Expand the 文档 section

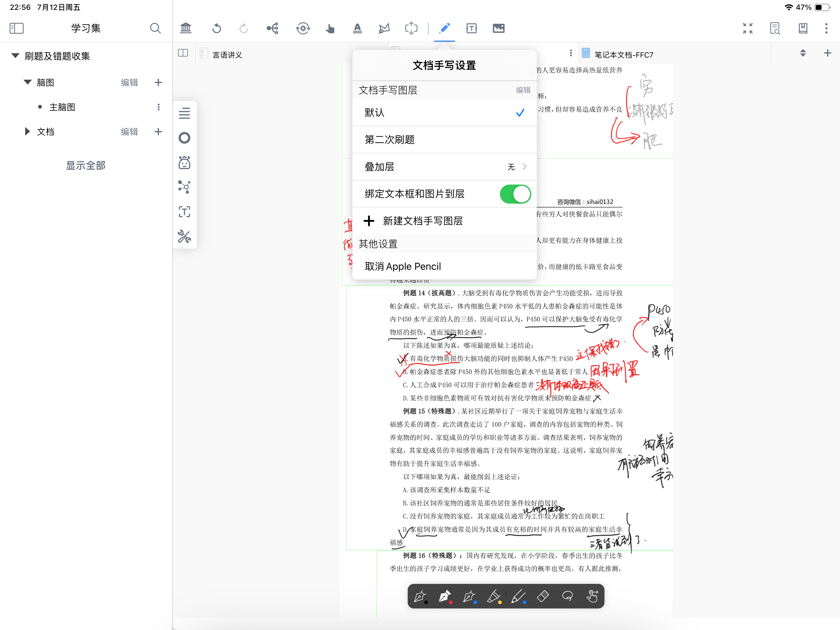coord(27,132)
